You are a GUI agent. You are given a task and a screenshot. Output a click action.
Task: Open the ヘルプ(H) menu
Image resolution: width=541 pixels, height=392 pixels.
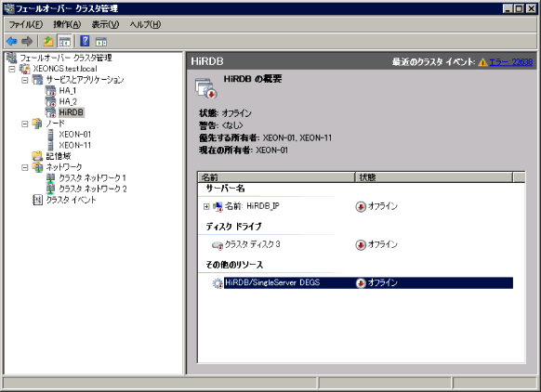pyautogui.click(x=145, y=24)
